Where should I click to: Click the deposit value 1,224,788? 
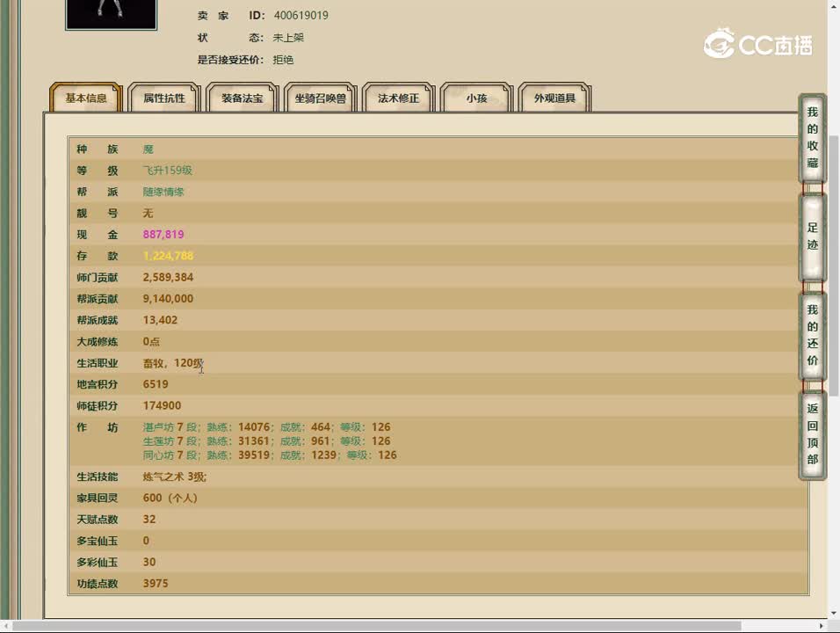click(x=168, y=256)
